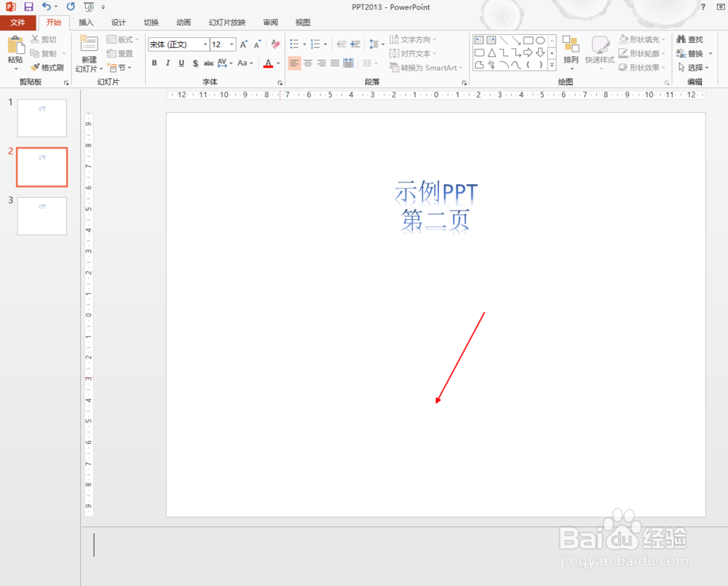This screenshot has height=586, width=728.
Task: Toggle justify alignment button
Action: (335, 63)
